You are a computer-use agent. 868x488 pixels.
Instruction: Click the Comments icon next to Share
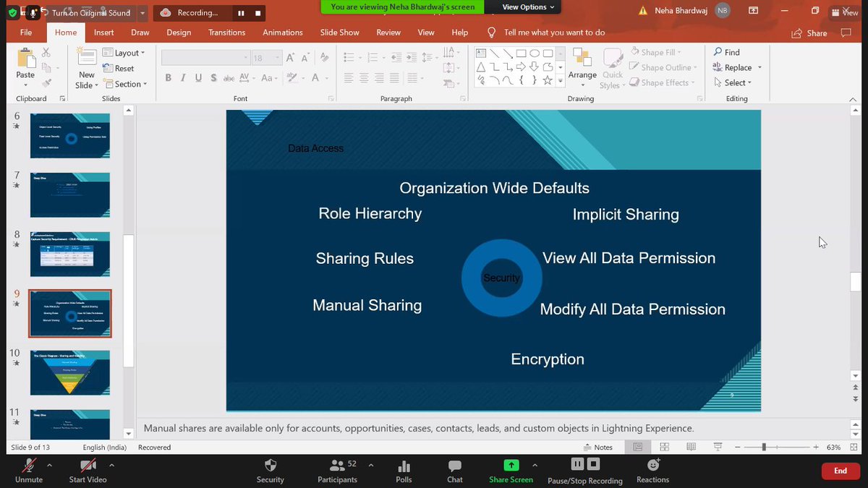(x=846, y=33)
